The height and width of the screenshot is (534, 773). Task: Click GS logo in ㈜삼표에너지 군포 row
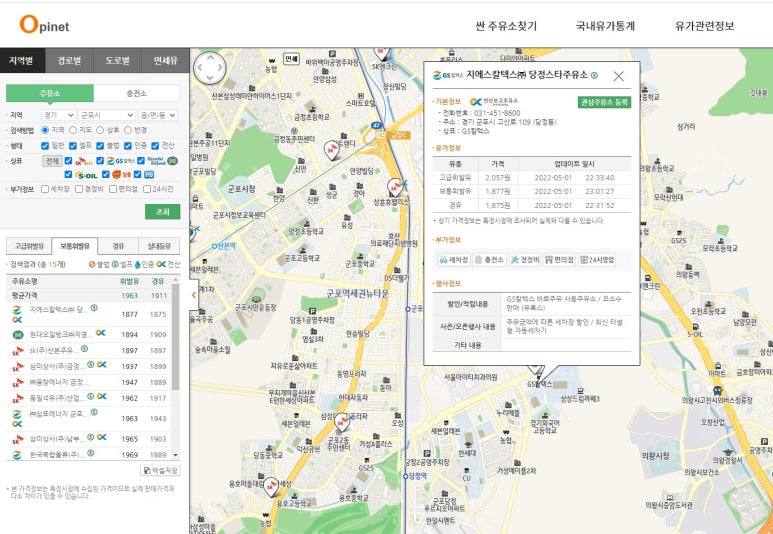coord(17,414)
